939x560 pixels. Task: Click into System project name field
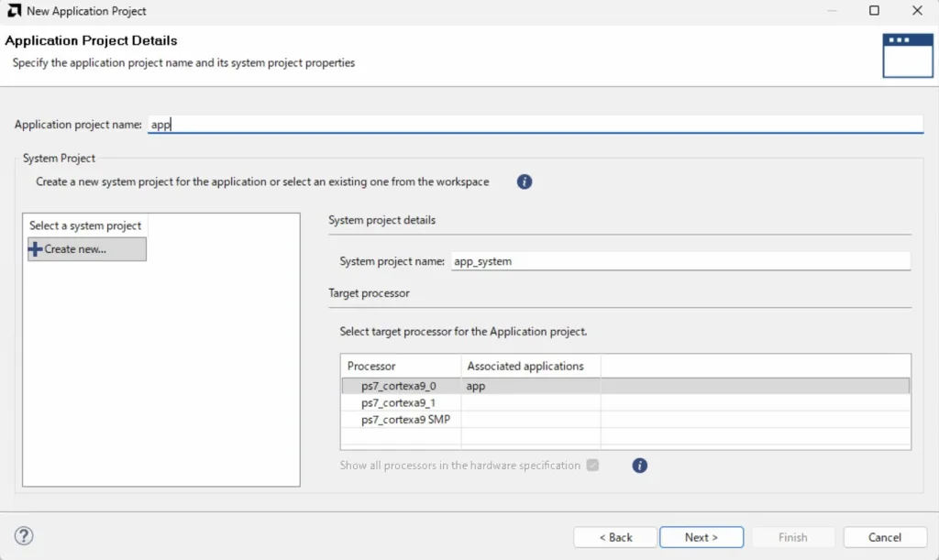[679, 261]
